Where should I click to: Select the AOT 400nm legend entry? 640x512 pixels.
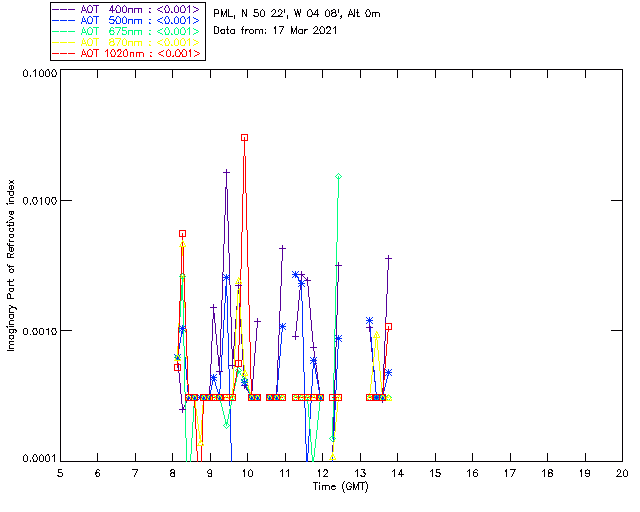(126, 9)
